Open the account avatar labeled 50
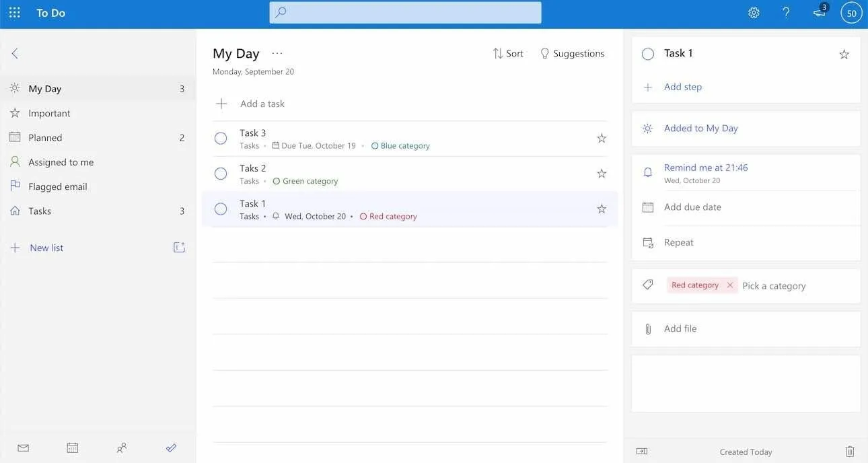This screenshot has height=463, width=868. point(851,13)
